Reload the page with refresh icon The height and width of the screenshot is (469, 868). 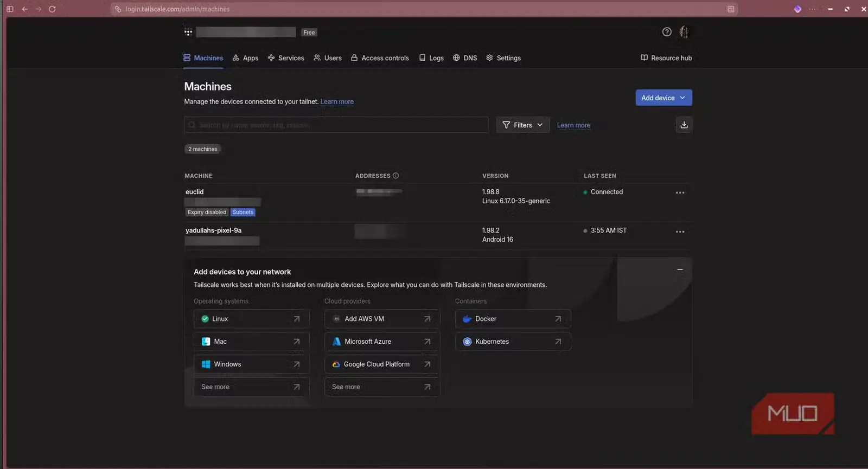(52, 9)
